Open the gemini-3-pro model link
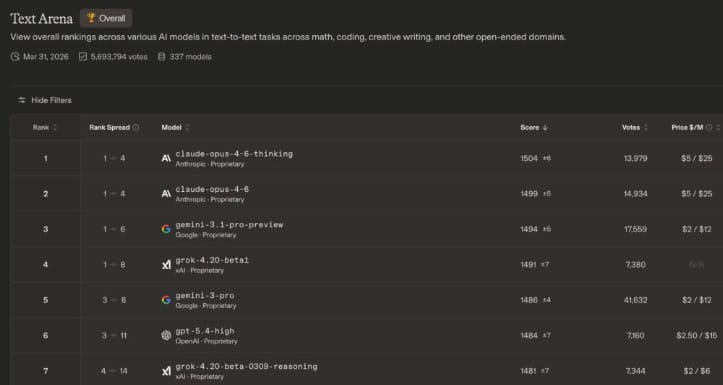723x385 pixels. pyautogui.click(x=205, y=296)
